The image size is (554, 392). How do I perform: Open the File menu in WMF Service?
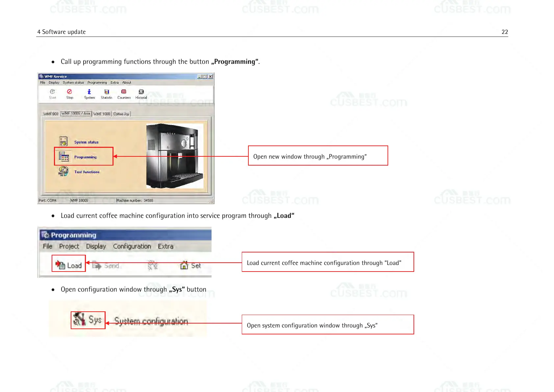tap(43, 83)
